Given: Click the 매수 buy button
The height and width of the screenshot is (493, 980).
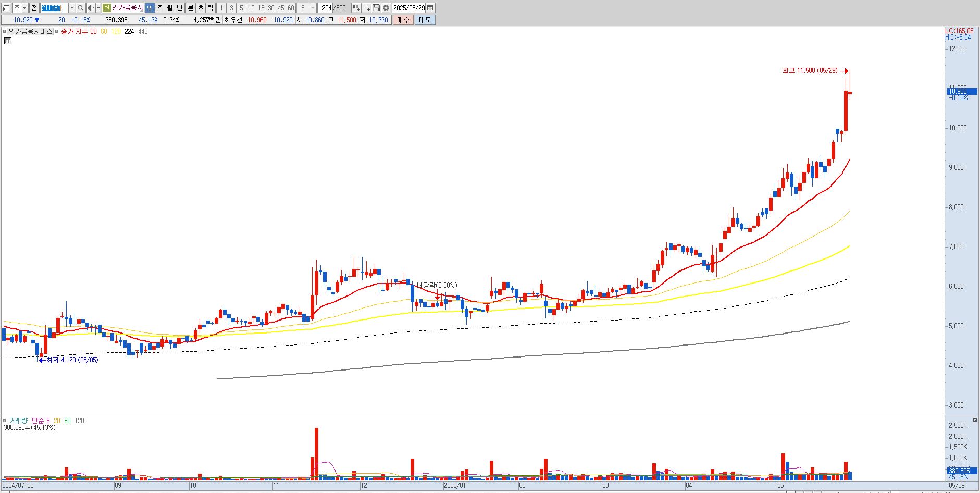Looking at the screenshot, I should pyautogui.click(x=403, y=20).
